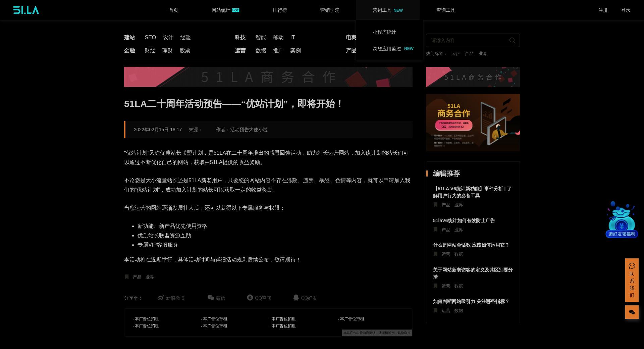Click the article date 2022年02月15日 18:17
The width and height of the screenshot is (644, 349).
[158, 130]
